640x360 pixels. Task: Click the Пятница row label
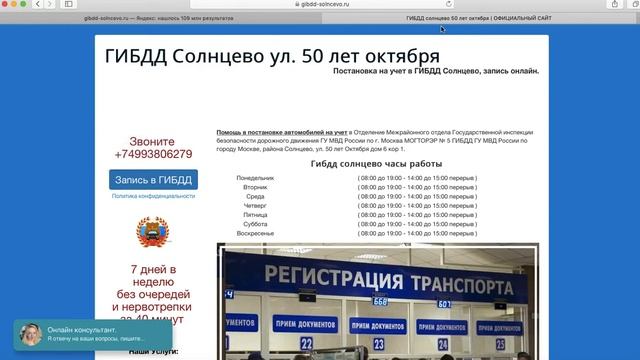(x=255, y=215)
